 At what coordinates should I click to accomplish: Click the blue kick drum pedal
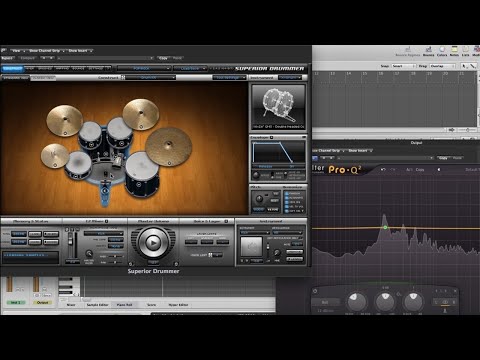(x=105, y=193)
